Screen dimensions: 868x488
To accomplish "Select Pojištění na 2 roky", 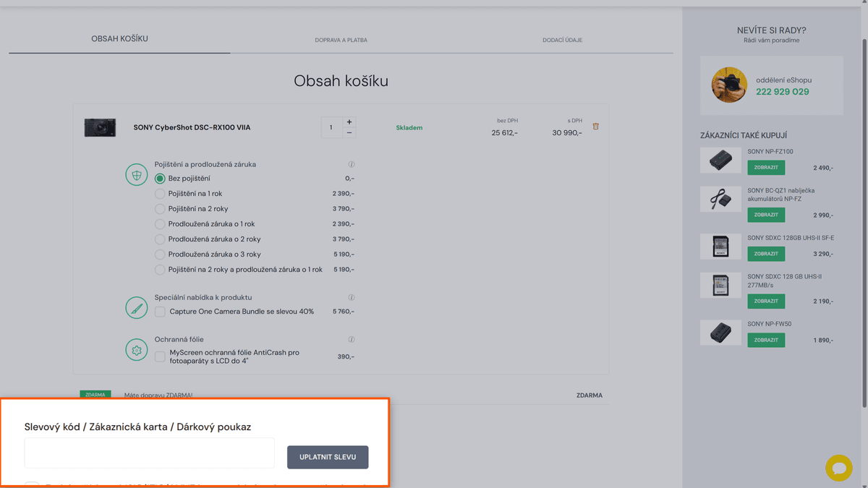I will 160,209.
